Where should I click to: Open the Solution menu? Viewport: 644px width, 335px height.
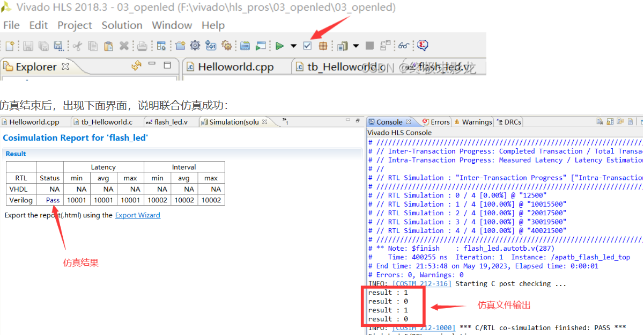click(x=122, y=25)
